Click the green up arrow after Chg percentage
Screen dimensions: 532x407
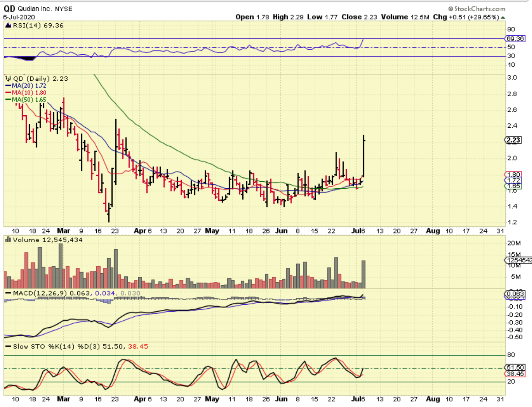(x=503, y=17)
